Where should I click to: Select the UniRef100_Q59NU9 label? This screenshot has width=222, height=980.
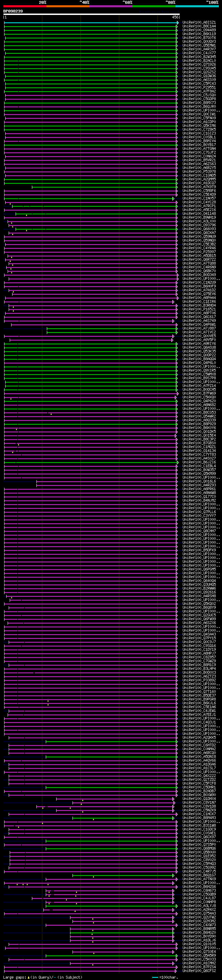pyautogui.click(x=199, y=237)
